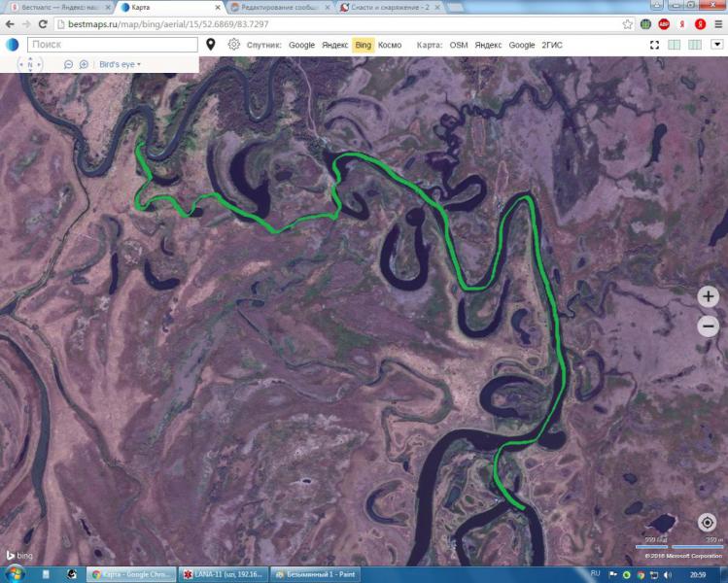Click the Поиск search field

click(x=113, y=45)
